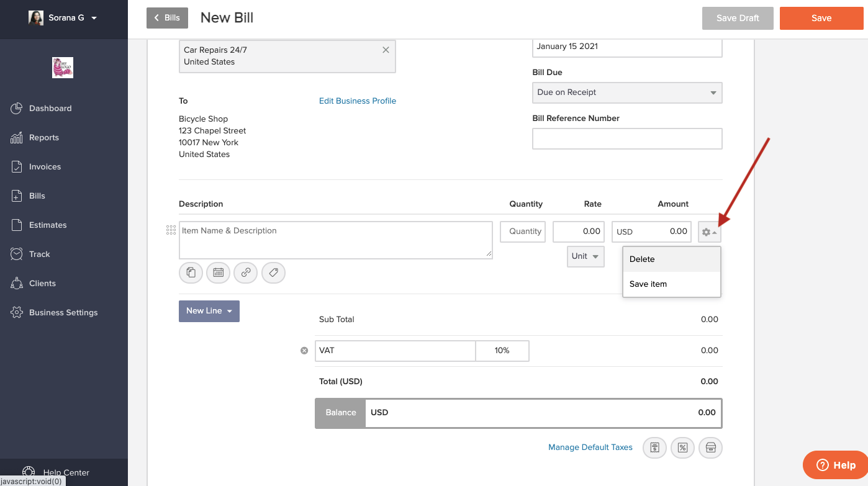The height and width of the screenshot is (486, 868).
Task: Click the archive box icon
Action: (x=711, y=448)
